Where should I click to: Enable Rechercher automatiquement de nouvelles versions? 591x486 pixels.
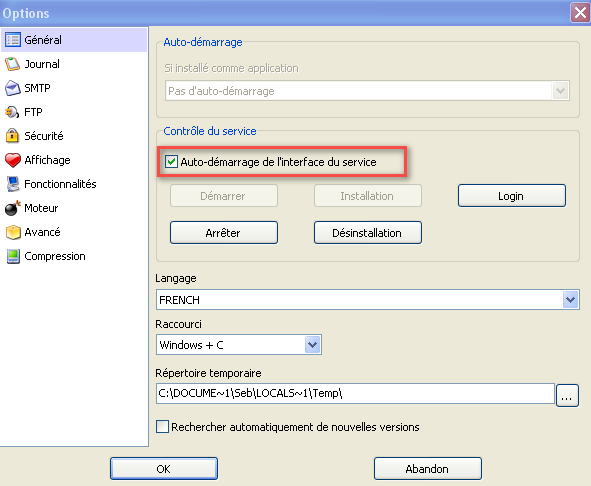coord(162,427)
